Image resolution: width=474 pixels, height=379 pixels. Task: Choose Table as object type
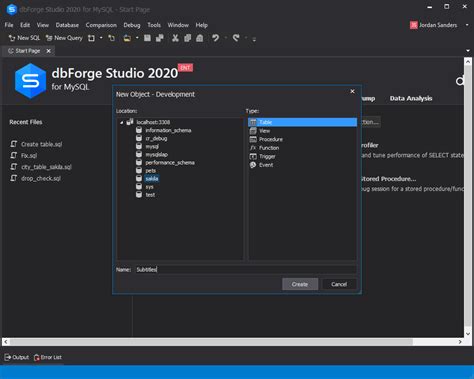(302, 122)
